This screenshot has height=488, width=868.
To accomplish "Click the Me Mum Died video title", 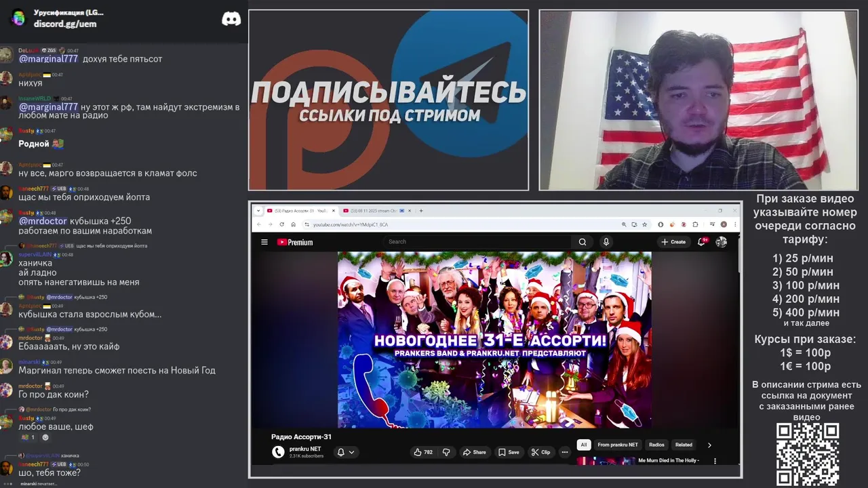I will (x=669, y=461).
